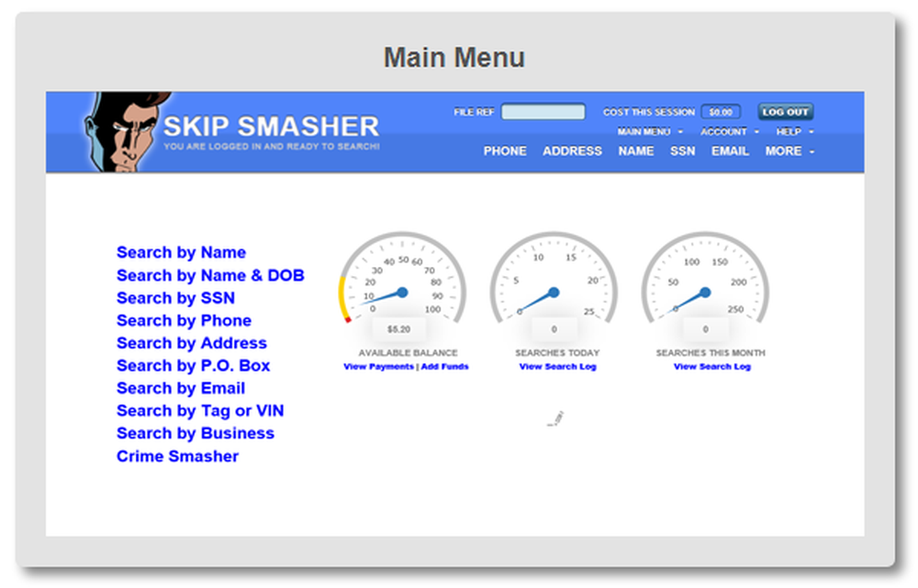918x588 pixels.
Task: Open Search by Tag or VIN
Action: click(200, 410)
